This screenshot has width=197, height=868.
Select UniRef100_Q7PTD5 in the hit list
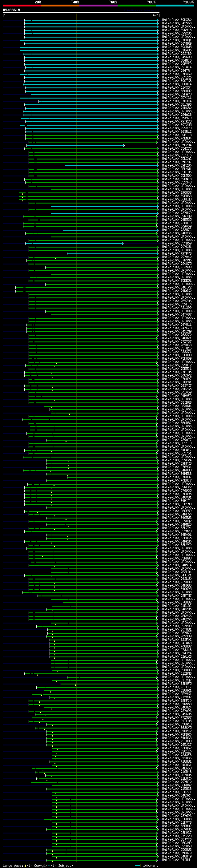(177, 372)
